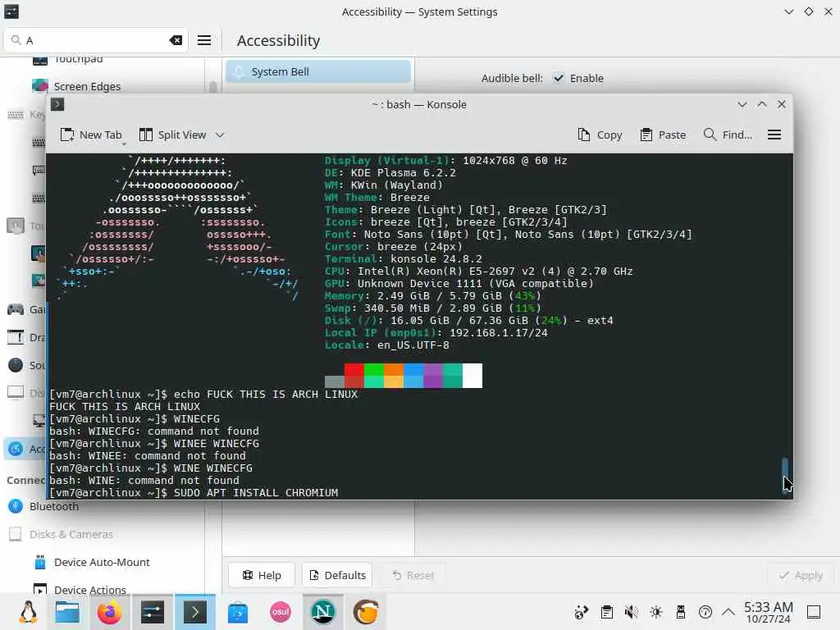Image resolution: width=840 pixels, height=630 pixels.
Task: Click the Help button
Action: coord(262,575)
